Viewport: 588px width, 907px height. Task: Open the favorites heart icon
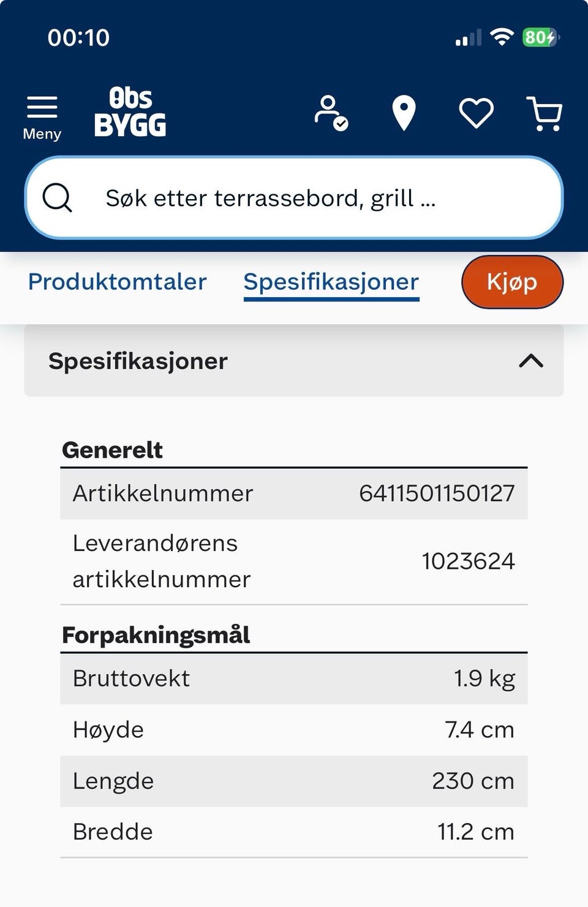tap(477, 113)
